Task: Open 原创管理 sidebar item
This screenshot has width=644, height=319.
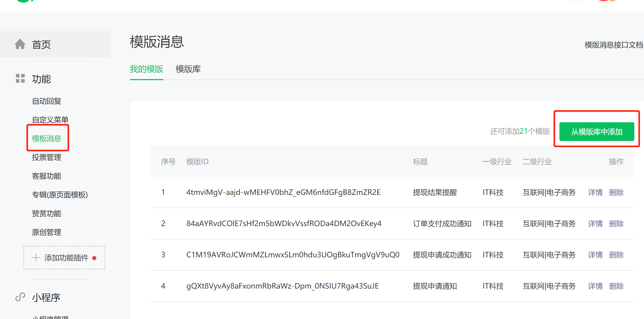Action: tap(46, 232)
